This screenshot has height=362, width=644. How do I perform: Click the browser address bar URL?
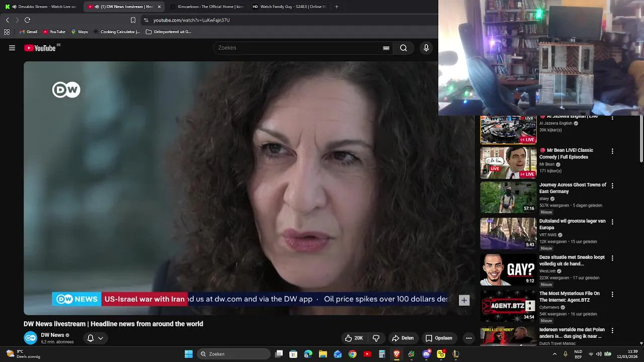191,20
